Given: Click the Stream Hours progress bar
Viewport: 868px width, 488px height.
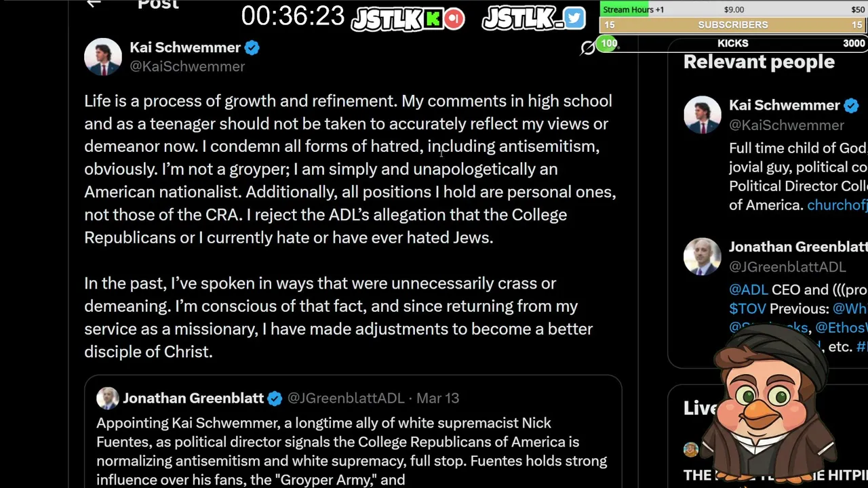Looking at the screenshot, I should 732,9.
